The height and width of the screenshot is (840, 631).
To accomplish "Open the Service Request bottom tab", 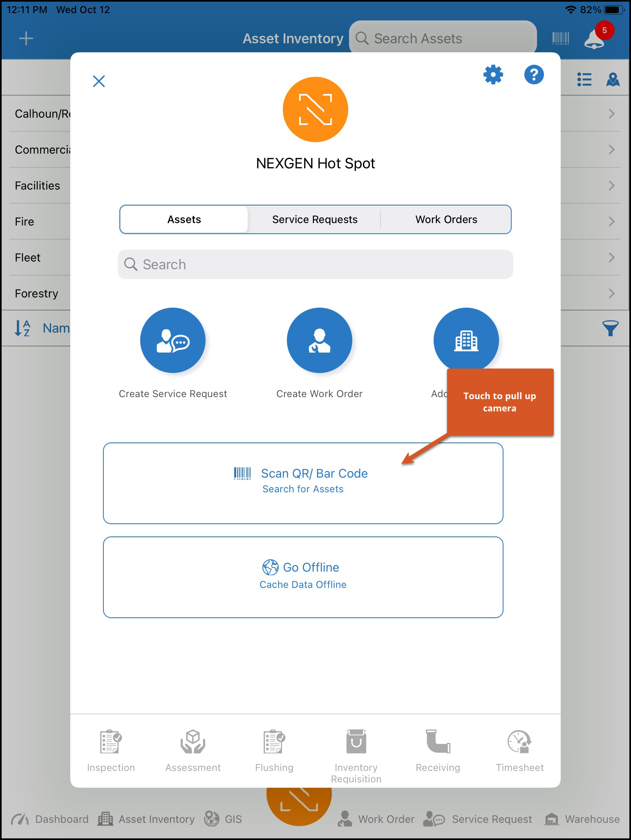I will [x=478, y=819].
